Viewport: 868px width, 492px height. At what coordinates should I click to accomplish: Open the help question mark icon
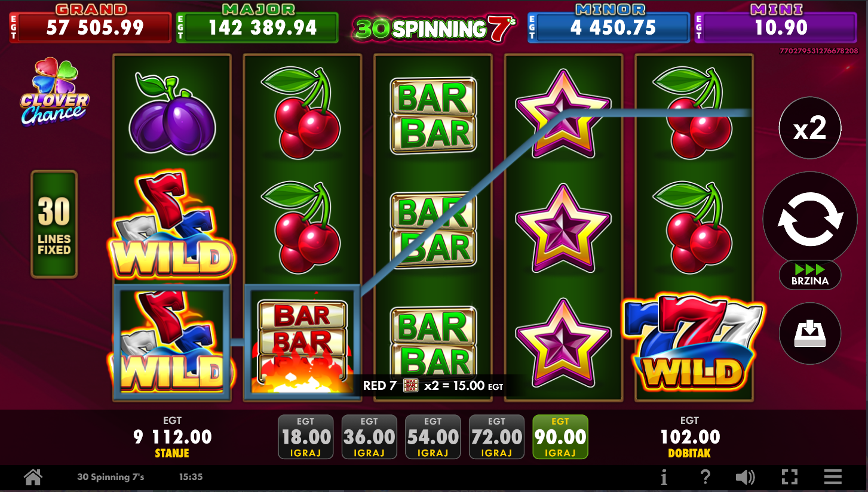point(706,477)
